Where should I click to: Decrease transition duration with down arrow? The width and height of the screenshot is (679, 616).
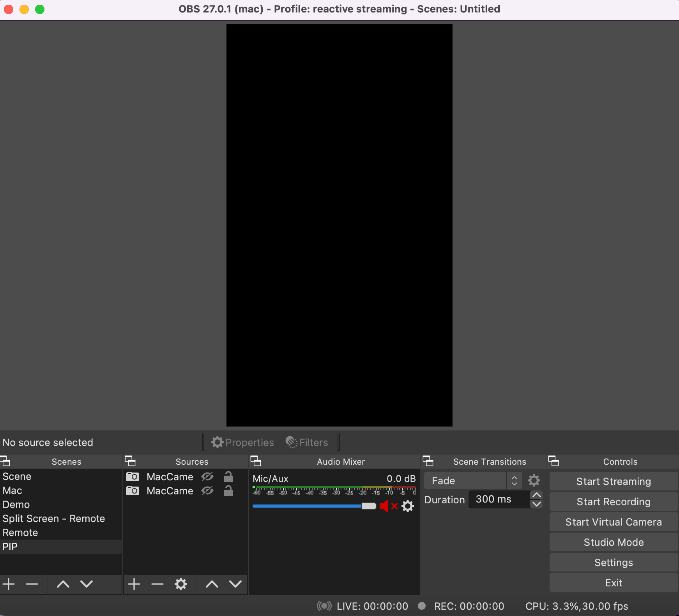[x=537, y=504]
